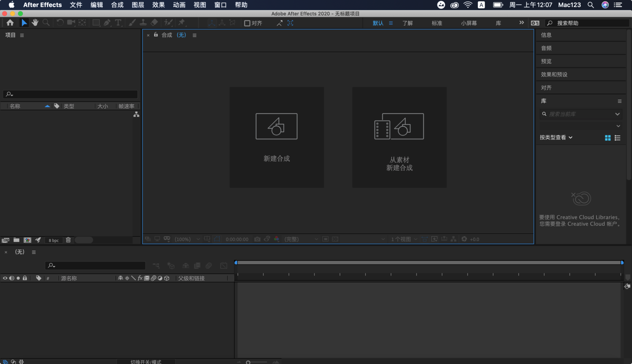Open the 效果 menu
This screenshot has width=632, height=364.
pos(158,5)
